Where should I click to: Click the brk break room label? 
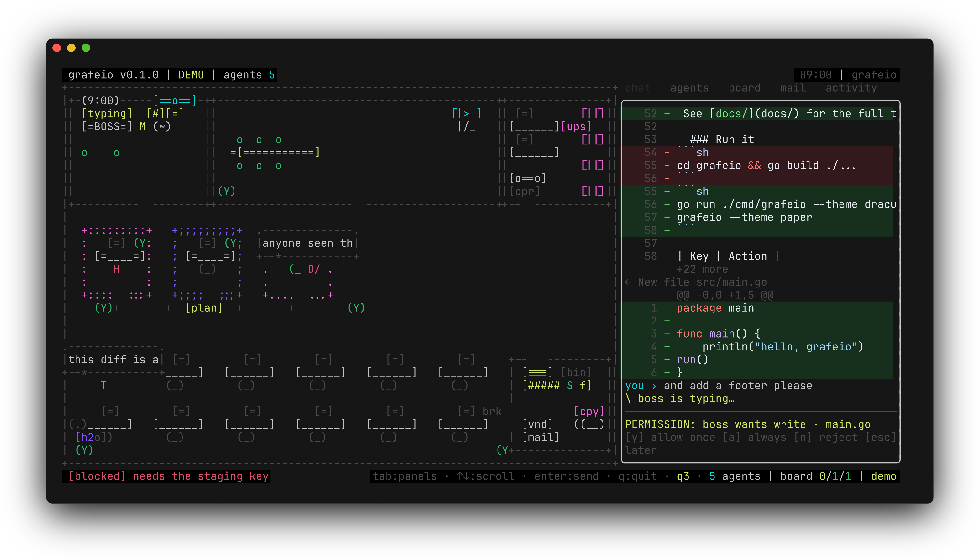pos(492,411)
